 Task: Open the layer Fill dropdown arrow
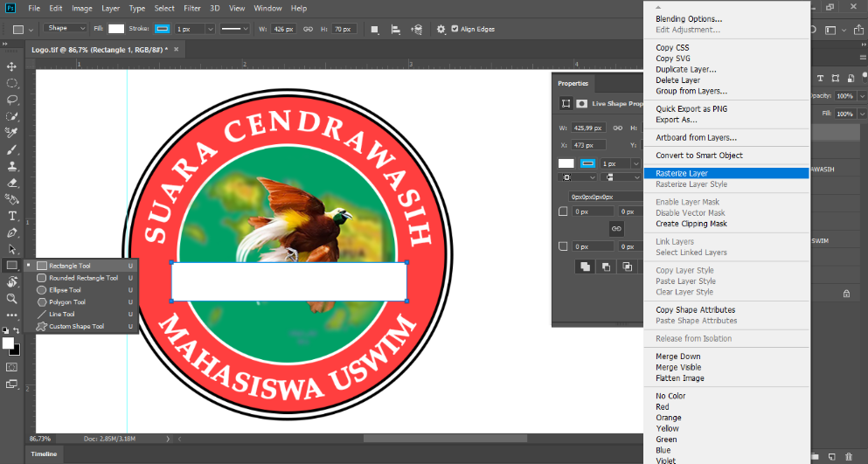tap(862, 114)
